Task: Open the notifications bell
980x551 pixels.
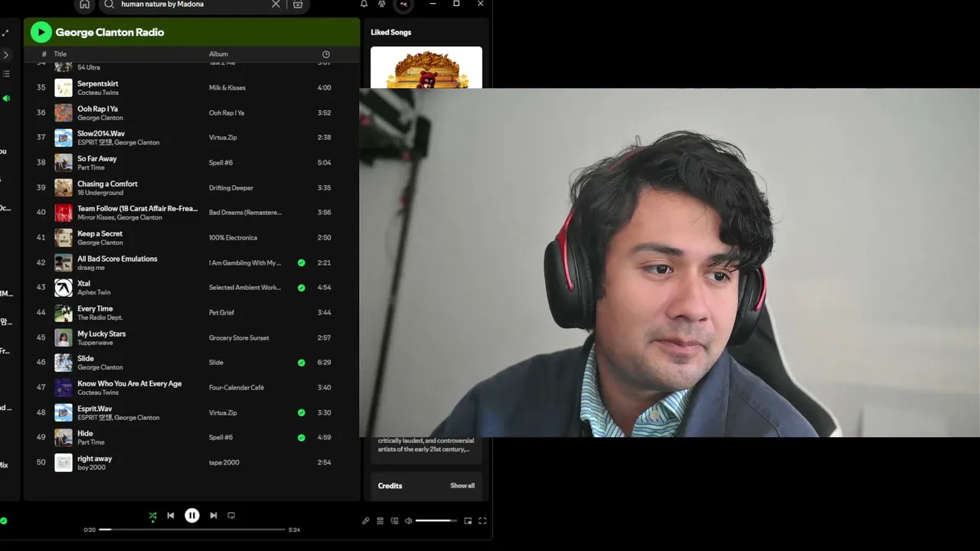Action: [x=364, y=5]
